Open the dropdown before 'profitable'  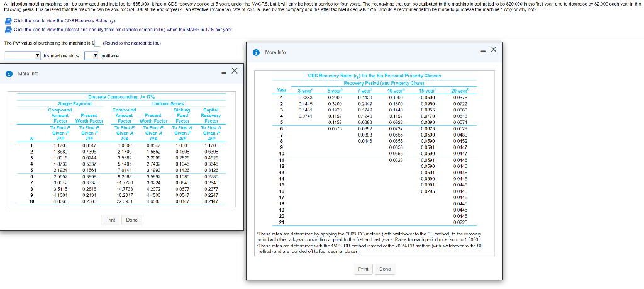[92, 56]
